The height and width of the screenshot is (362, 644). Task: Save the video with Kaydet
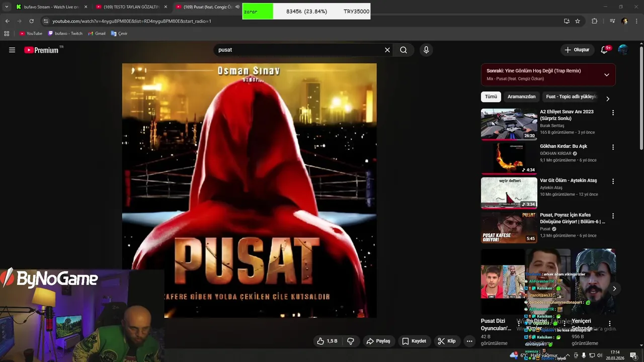(x=414, y=341)
